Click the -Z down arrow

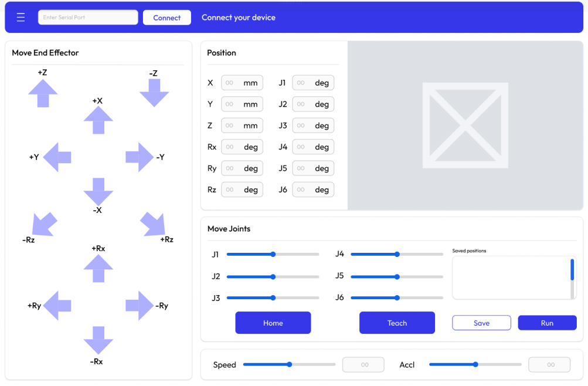point(154,93)
